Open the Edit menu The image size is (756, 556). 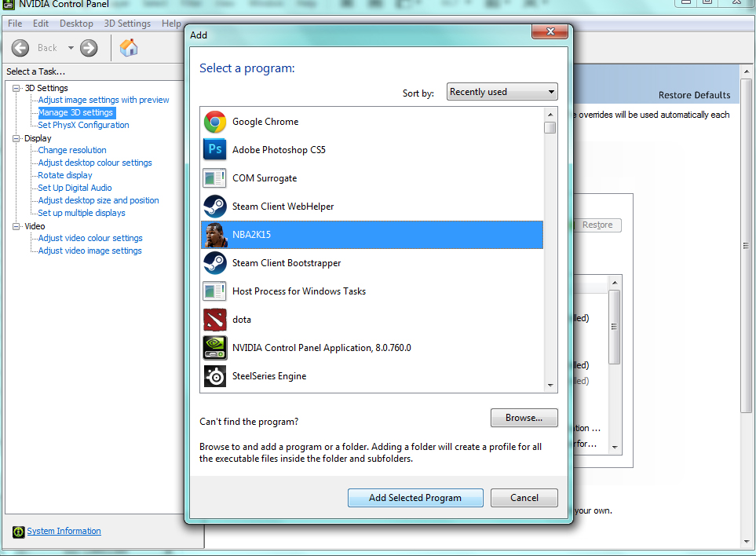coord(41,23)
